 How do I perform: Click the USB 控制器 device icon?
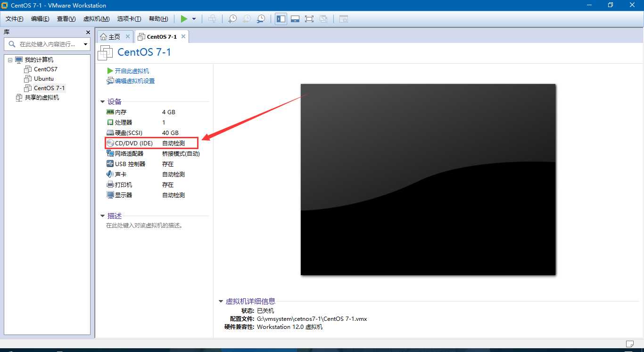(110, 164)
